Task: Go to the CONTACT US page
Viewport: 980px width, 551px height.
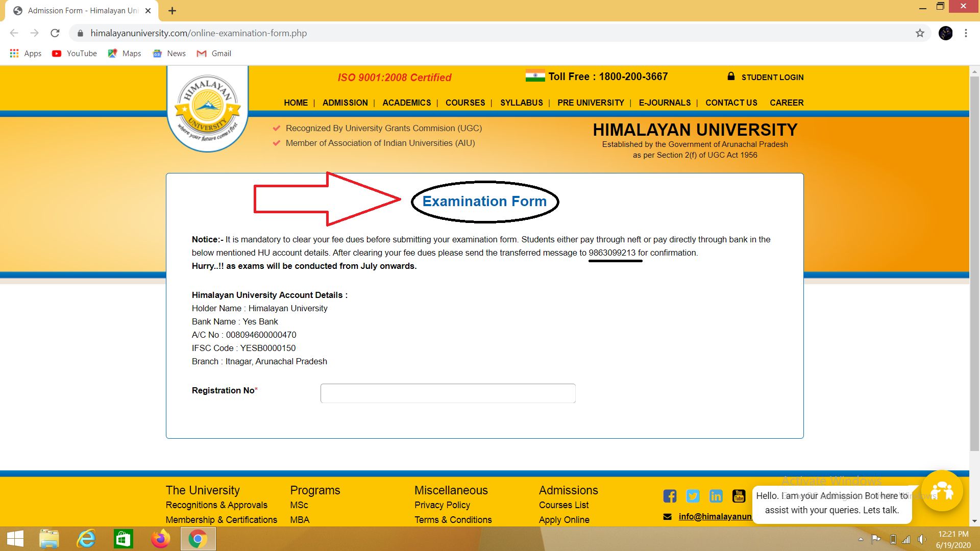Action: [731, 103]
